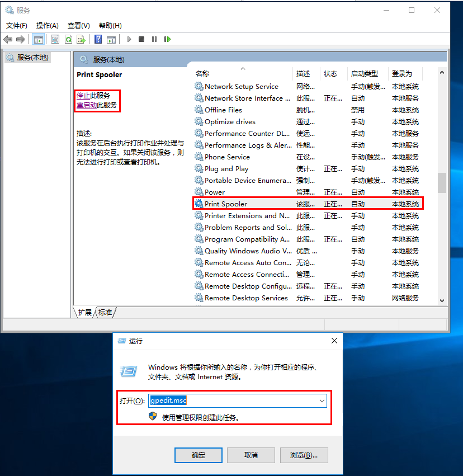Sort by 启动类型 column header
This screenshot has height=476, width=463.
(365, 73)
